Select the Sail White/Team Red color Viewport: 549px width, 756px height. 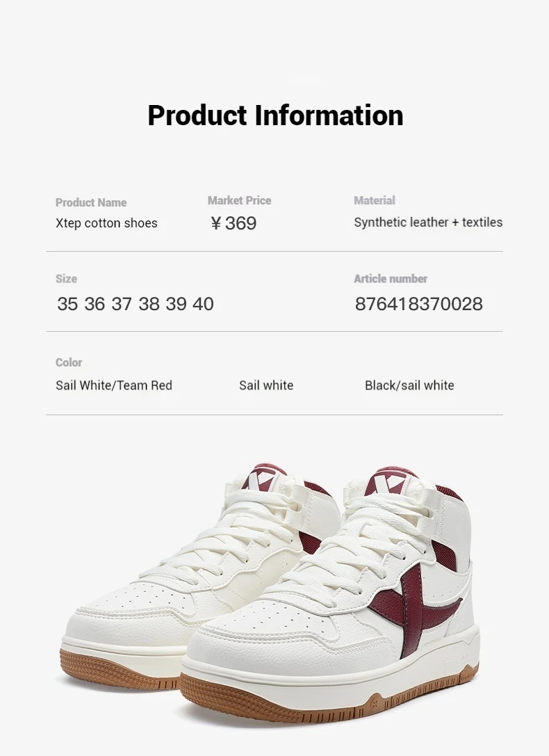coord(114,385)
